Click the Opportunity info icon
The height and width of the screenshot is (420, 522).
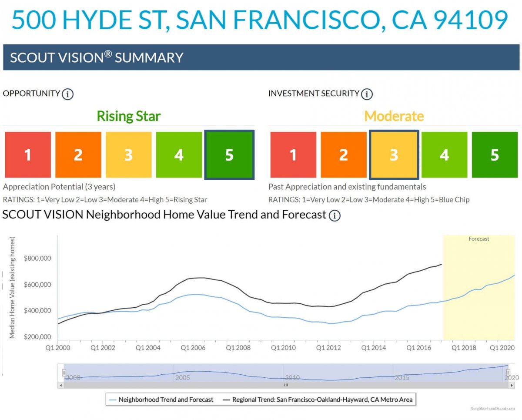[67, 94]
